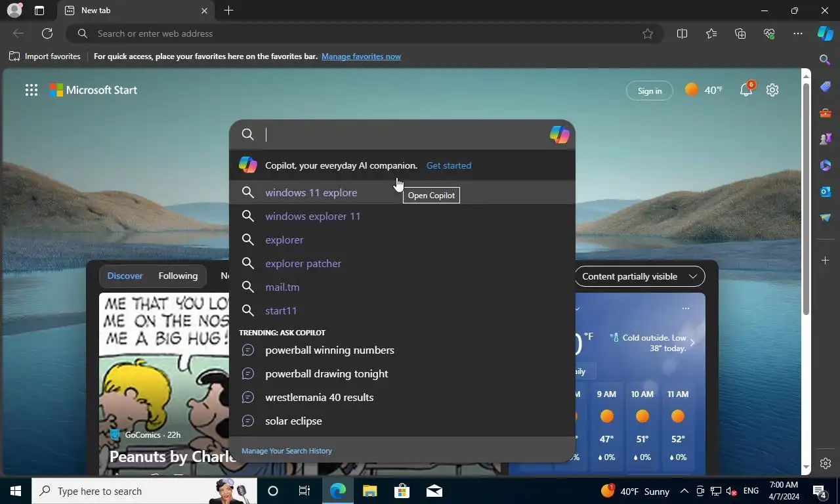Refresh the current page

tap(47, 33)
